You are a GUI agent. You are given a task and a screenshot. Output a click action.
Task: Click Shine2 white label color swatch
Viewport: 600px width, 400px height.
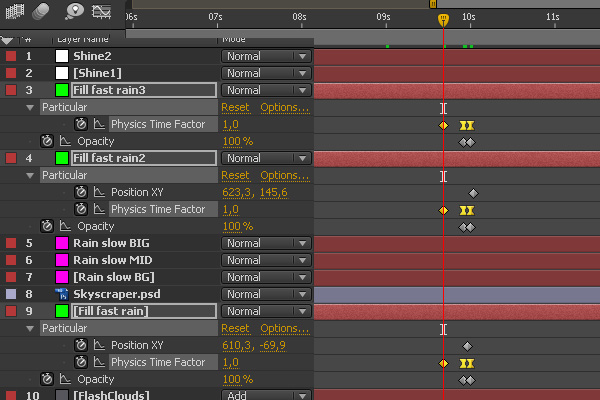[62, 56]
